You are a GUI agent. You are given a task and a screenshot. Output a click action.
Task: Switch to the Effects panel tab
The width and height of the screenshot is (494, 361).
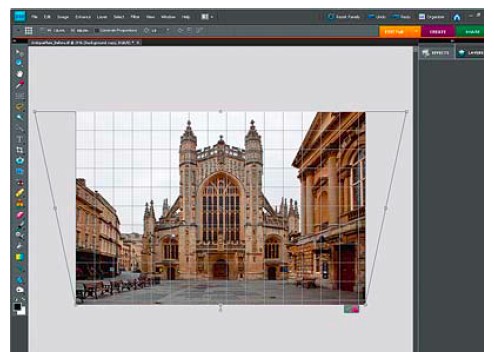(x=436, y=53)
